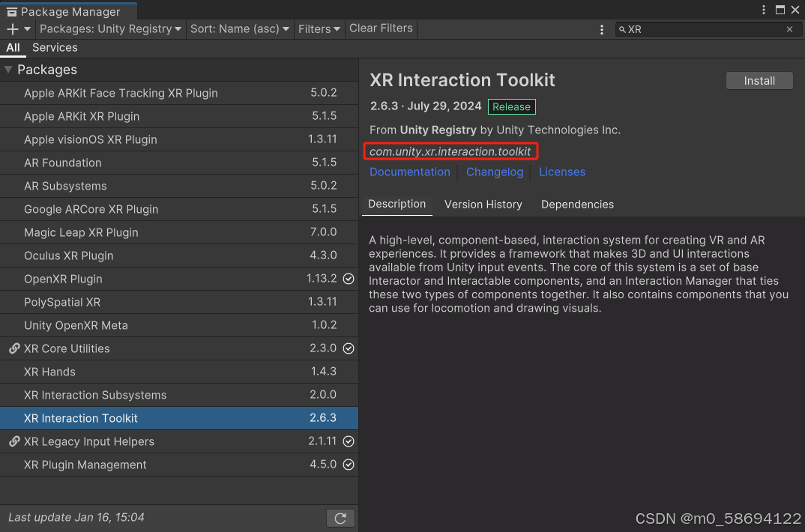Viewport: 805px width, 532px height.
Task: Open the Version History tab
Action: point(483,204)
